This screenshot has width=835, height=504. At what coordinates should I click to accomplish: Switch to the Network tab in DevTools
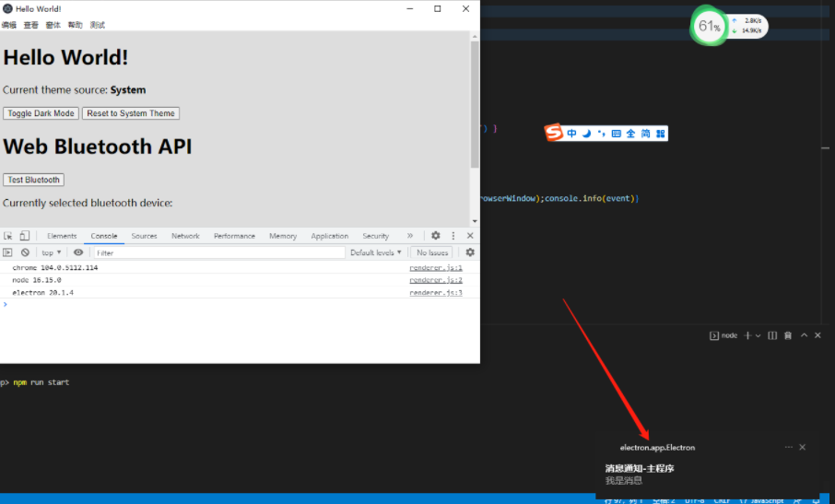(185, 236)
